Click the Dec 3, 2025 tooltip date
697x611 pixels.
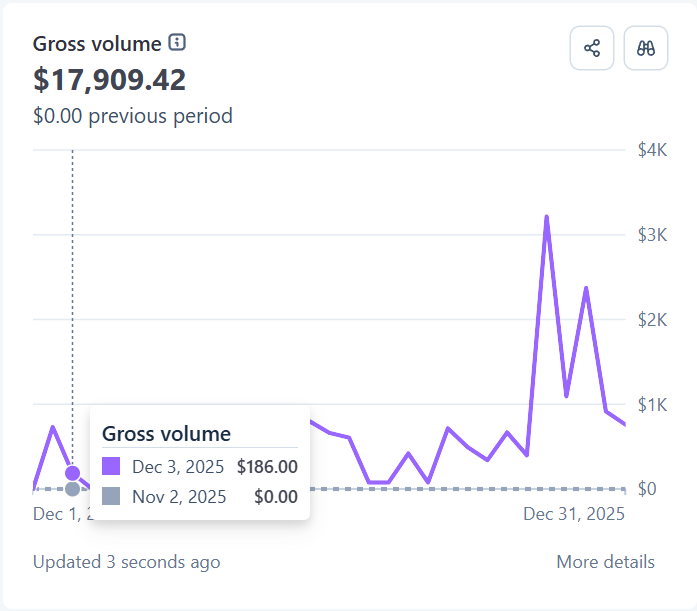[x=178, y=467]
